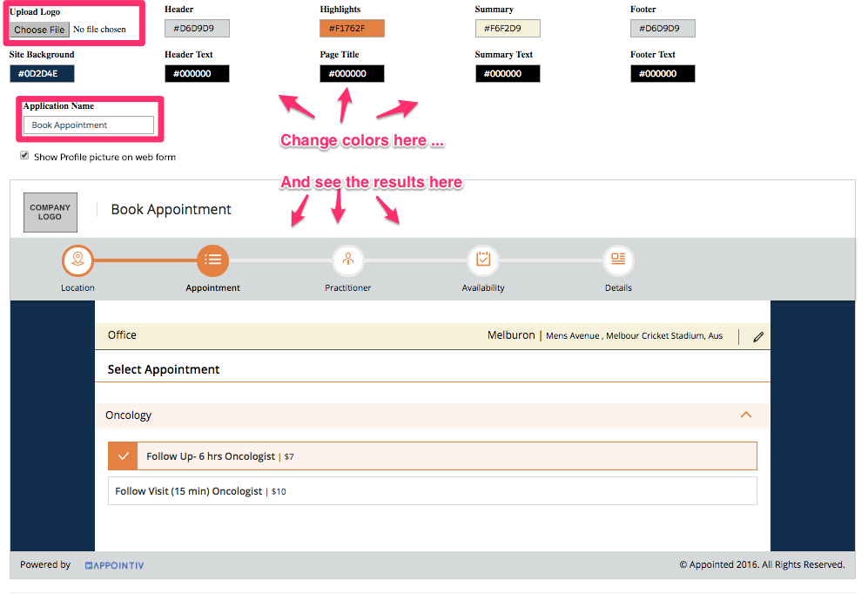The width and height of the screenshot is (868, 594).
Task: Deselect the Follow Up- 6 hrs Oncologist checkmark
Action: point(123,456)
